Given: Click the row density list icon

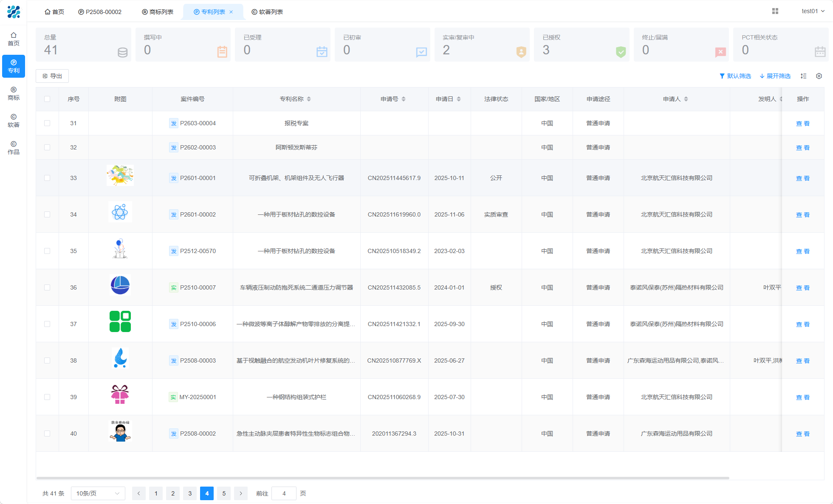Looking at the screenshot, I should 803,76.
